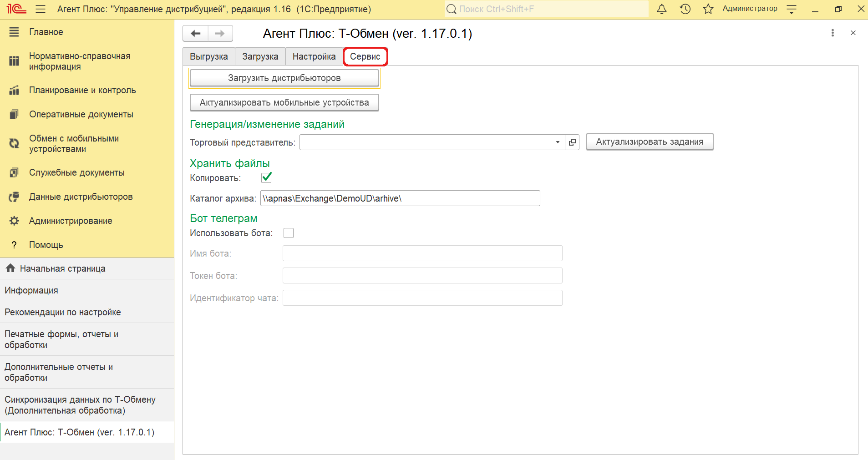Navigate forward with the right arrow
Screen dimensions: 868x460
pyautogui.click(x=220, y=33)
